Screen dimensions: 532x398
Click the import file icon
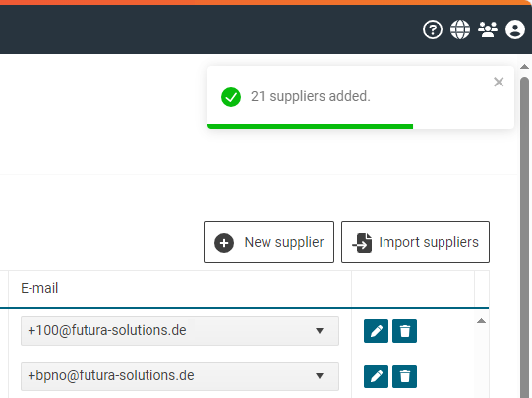(x=362, y=243)
